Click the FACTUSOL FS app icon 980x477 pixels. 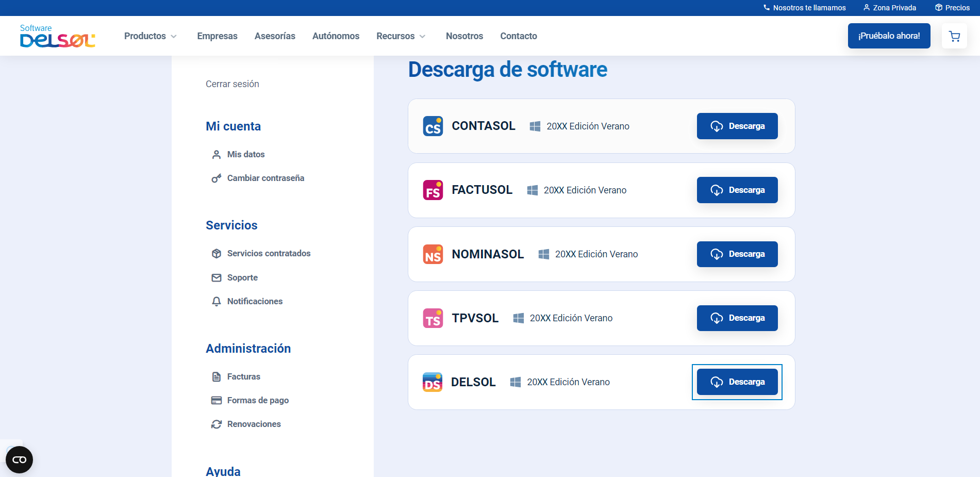pos(433,190)
